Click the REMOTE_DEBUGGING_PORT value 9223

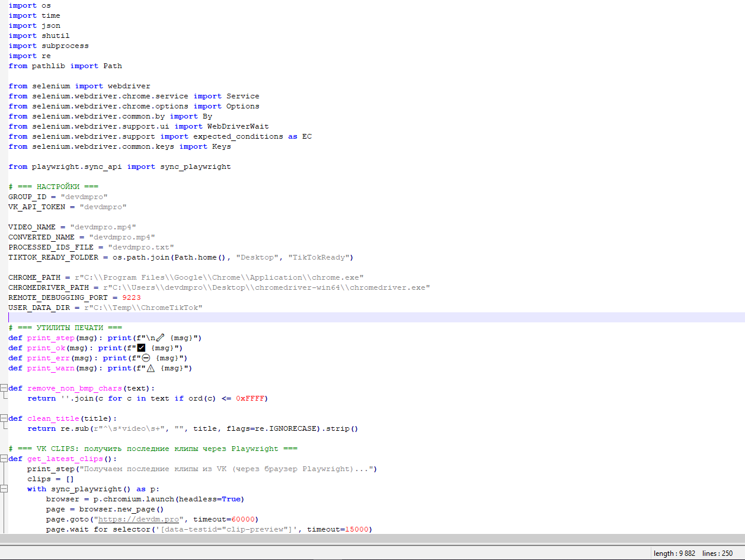(x=132, y=297)
